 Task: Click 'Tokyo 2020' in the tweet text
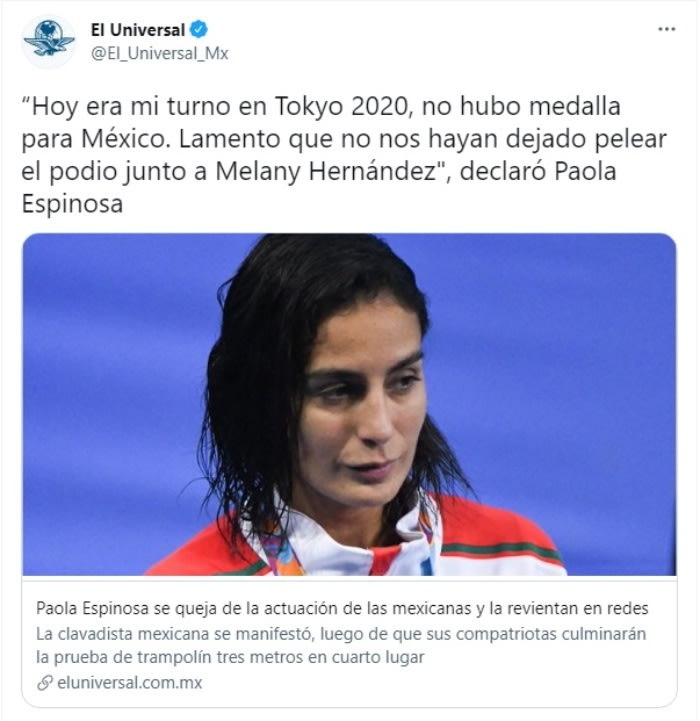coord(342,106)
